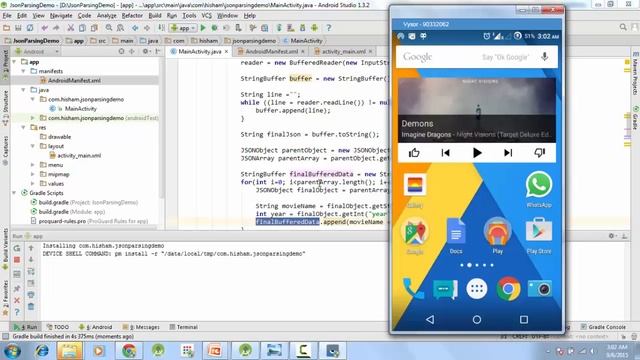Switch to activity_main.xml editor tab
Viewport: 640px width, 360px height.
click(344, 51)
